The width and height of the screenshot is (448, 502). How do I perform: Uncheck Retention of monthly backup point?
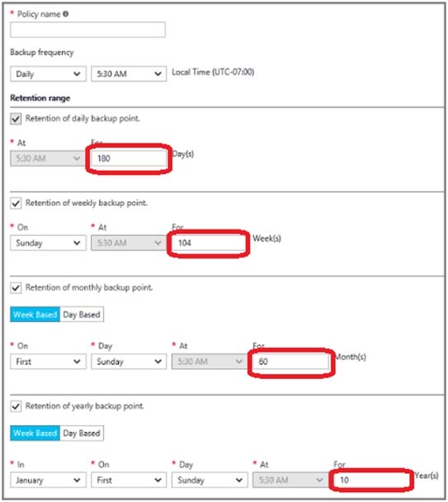(16, 287)
